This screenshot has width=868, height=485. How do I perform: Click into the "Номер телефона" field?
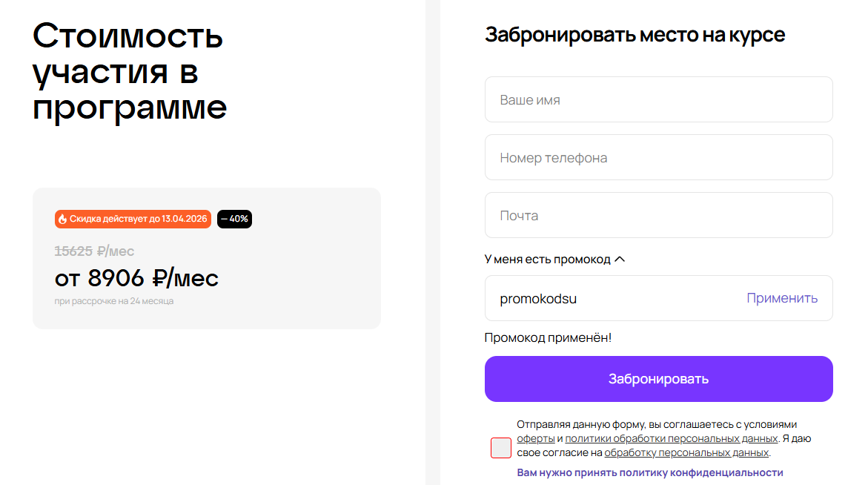(658, 157)
